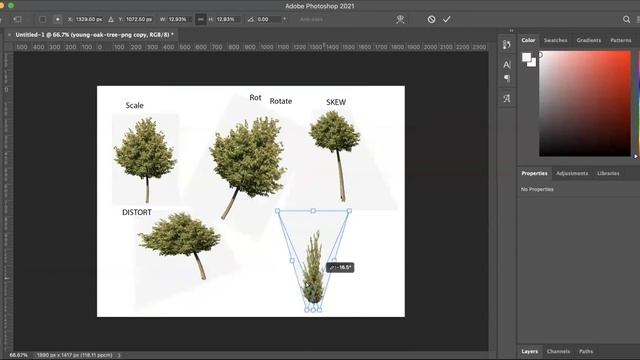640x360 pixels.
Task: Open the transform tool preset picker
Action: point(17,19)
